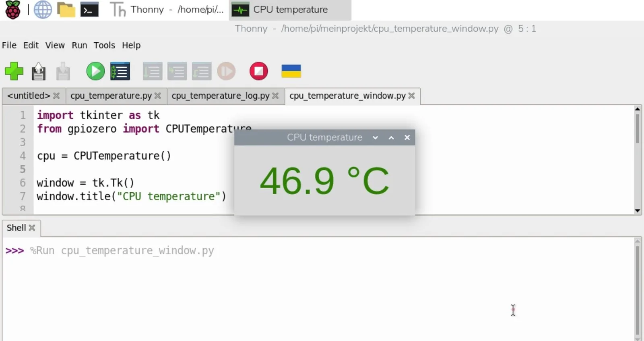Open the file manager from taskbar

click(x=66, y=10)
